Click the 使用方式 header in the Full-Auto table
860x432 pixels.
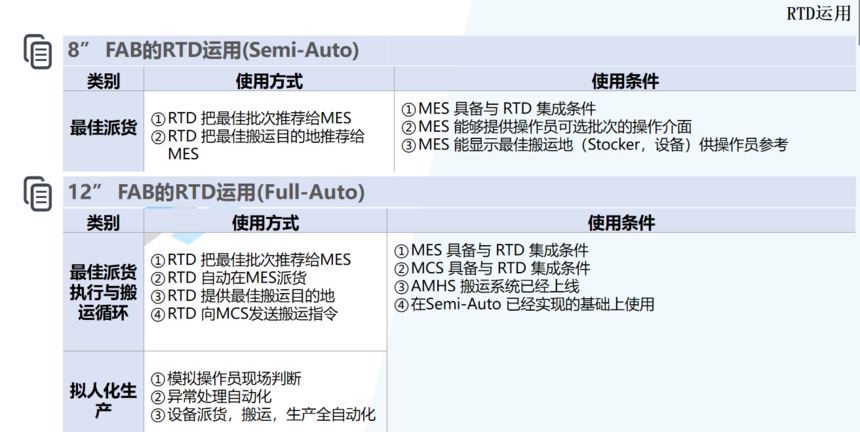(265, 222)
